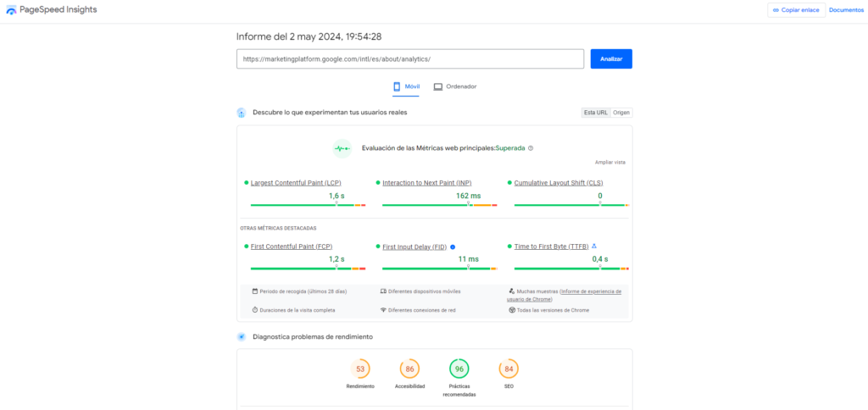Click the FCP value 1,2 s
Image resolution: width=868 pixels, height=410 pixels.
(337, 259)
